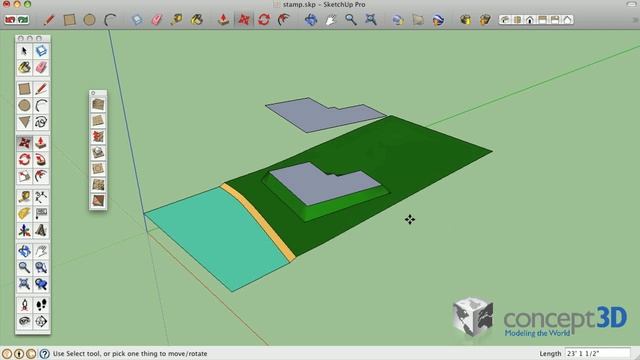This screenshot has height=360, width=640.
Task: Expand the toolbar overflow chevron
Action: 635,19
